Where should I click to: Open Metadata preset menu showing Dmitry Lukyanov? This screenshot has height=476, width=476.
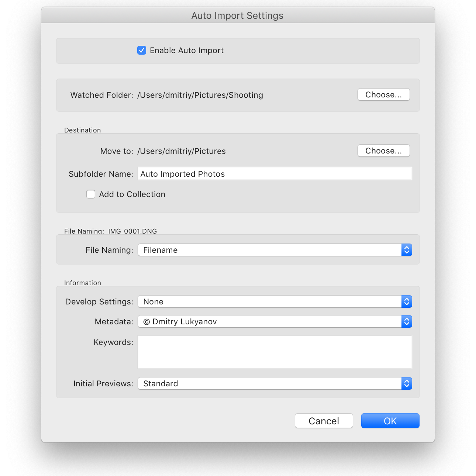click(269, 322)
